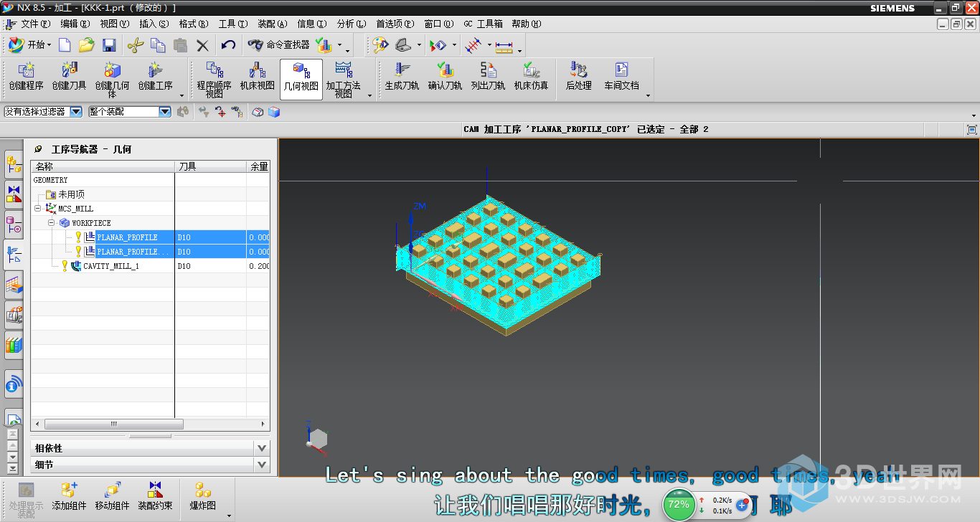Open the Insert (插入) menu
Image resolution: width=980 pixels, height=522 pixels.
[x=154, y=24]
